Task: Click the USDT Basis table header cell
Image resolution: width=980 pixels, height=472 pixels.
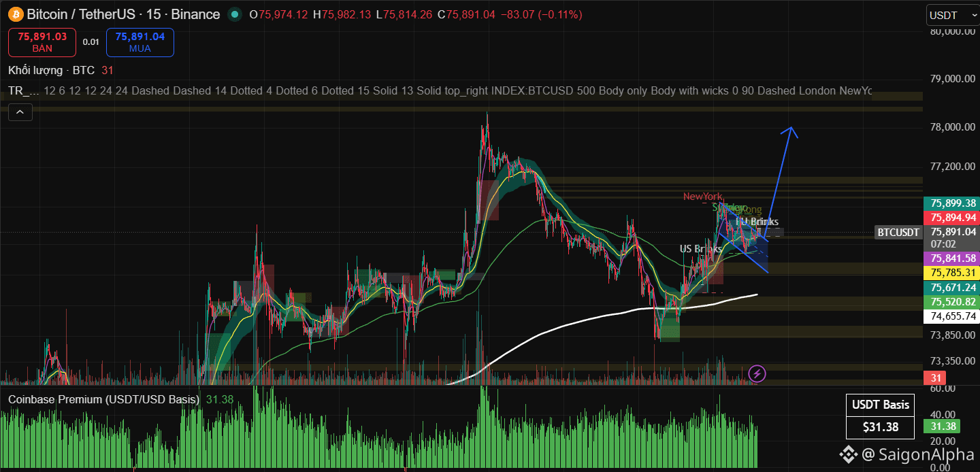Action: pyautogui.click(x=881, y=405)
